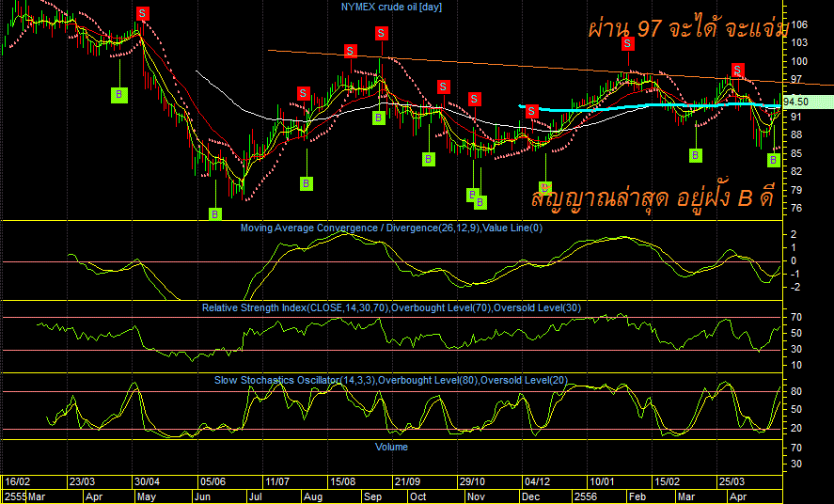Select the B marker below the June low
This screenshot has height=504, width=834.
coord(215,214)
